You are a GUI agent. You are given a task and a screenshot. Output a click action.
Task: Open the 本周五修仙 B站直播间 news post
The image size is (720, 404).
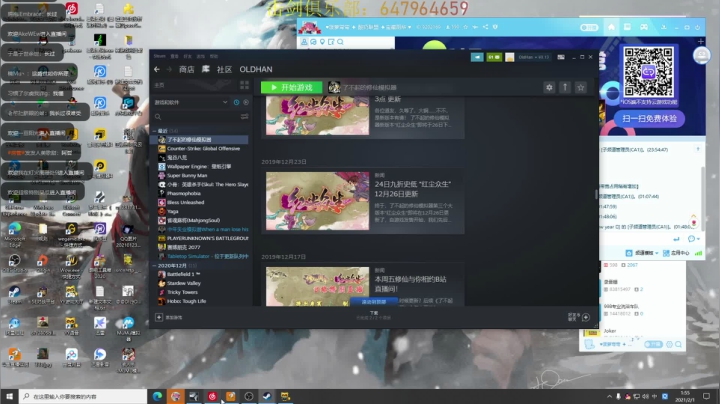363,285
